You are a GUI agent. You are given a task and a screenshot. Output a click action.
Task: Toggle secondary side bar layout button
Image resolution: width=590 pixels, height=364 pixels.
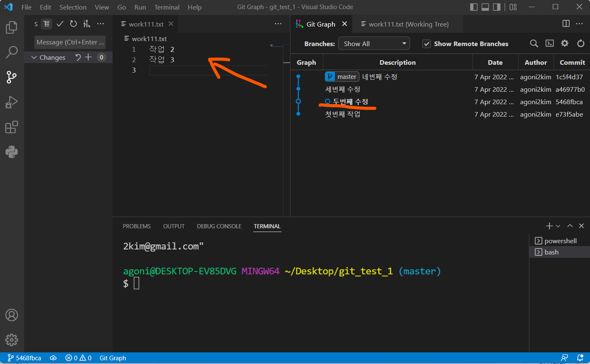[x=497, y=7]
